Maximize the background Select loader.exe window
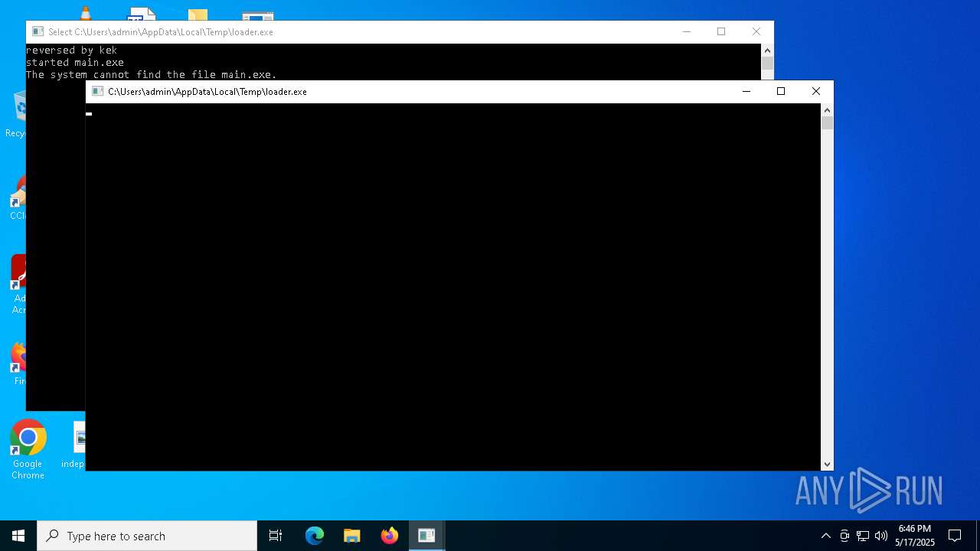 (x=721, y=31)
